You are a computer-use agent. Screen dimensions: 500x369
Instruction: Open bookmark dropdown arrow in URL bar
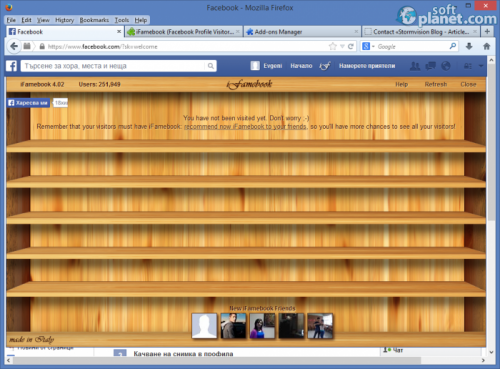(x=342, y=46)
